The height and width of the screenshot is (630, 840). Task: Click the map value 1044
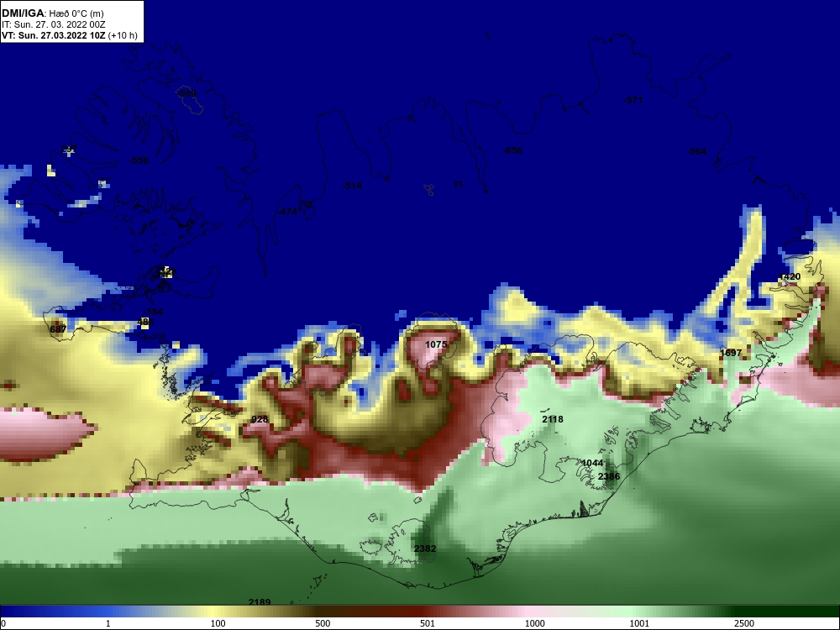592,463
